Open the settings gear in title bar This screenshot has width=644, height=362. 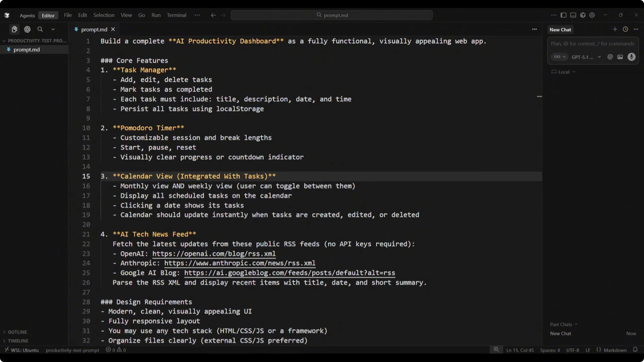(x=592, y=15)
